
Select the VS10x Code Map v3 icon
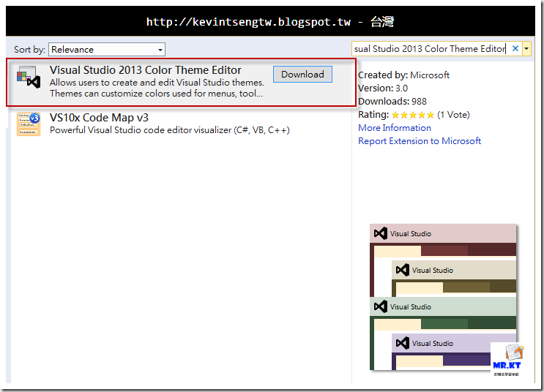point(29,124)
